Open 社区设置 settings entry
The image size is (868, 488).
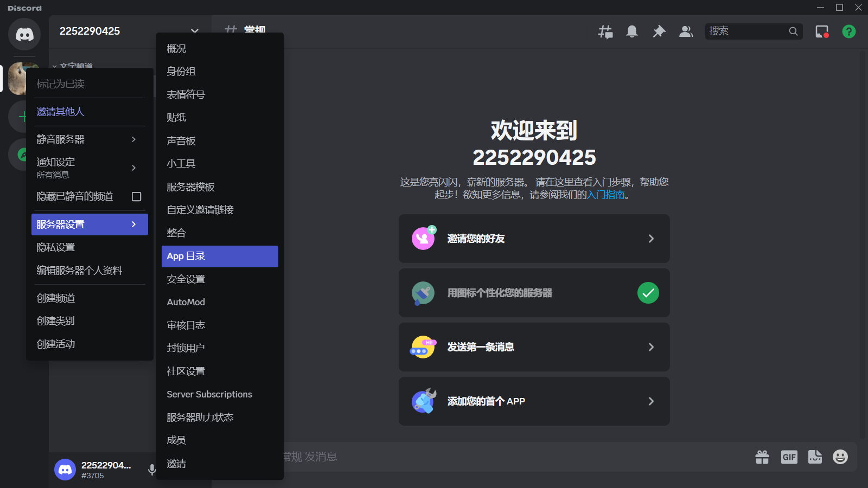tap(220, 371)
